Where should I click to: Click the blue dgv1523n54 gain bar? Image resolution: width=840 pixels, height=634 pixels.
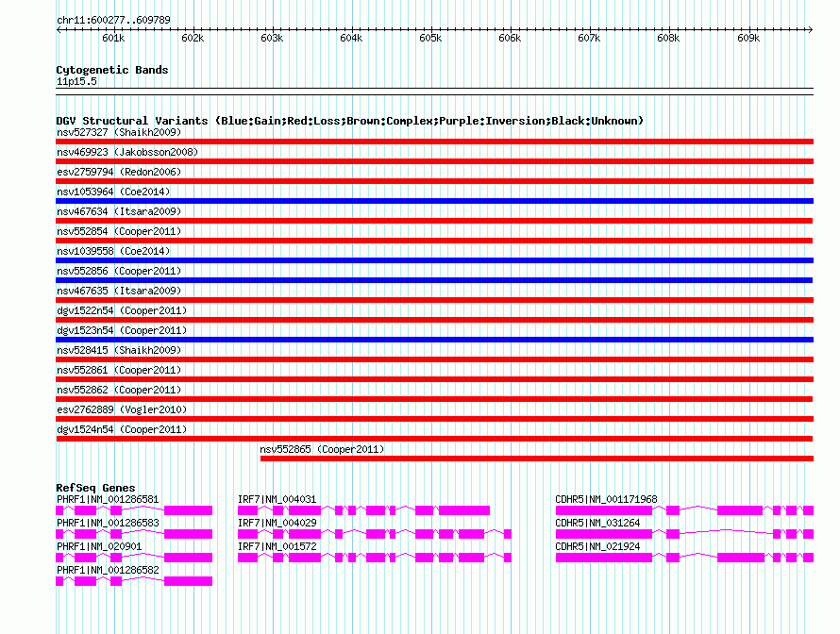pos(434,340)
